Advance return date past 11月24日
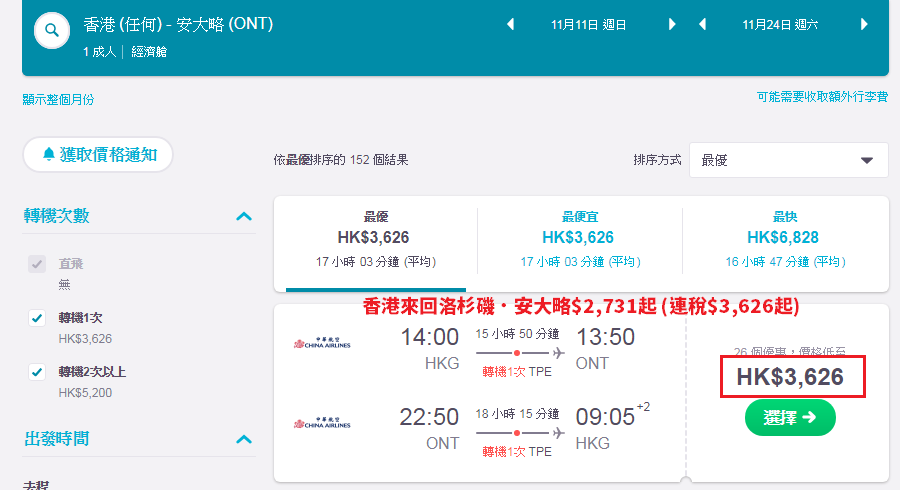This screenshot has height=490, width=900. pyautogui.click(x=864, y=25)
